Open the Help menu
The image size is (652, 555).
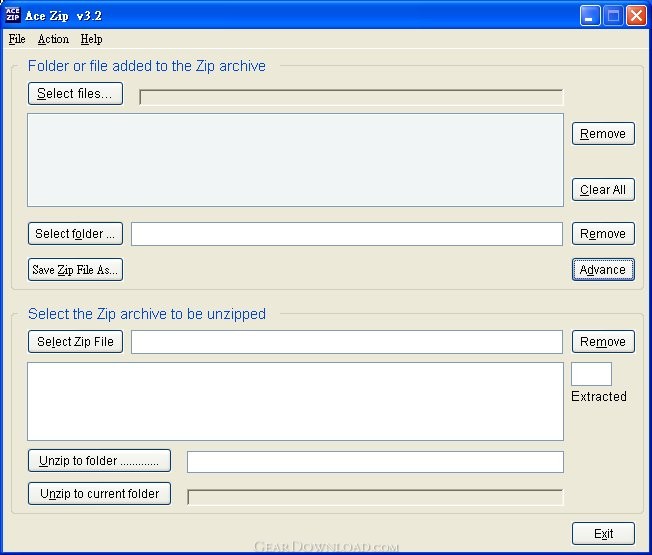click(91, 39)
